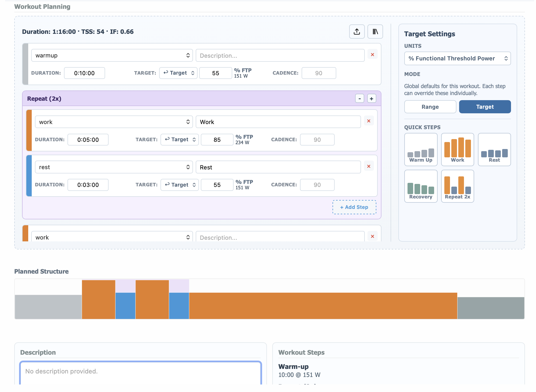Screen dimensions: 536x392
Task: Click the first orange work block in Planned Structure
Action: (x=98, y=299)
